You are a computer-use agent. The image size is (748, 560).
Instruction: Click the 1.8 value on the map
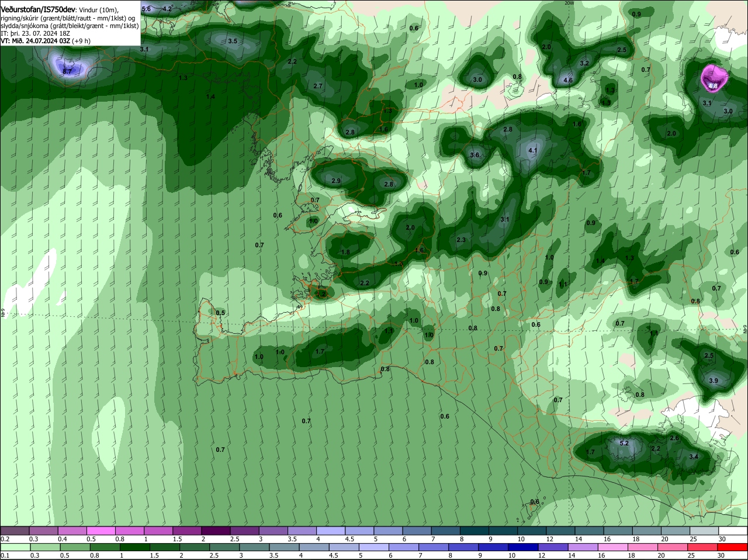345,252
